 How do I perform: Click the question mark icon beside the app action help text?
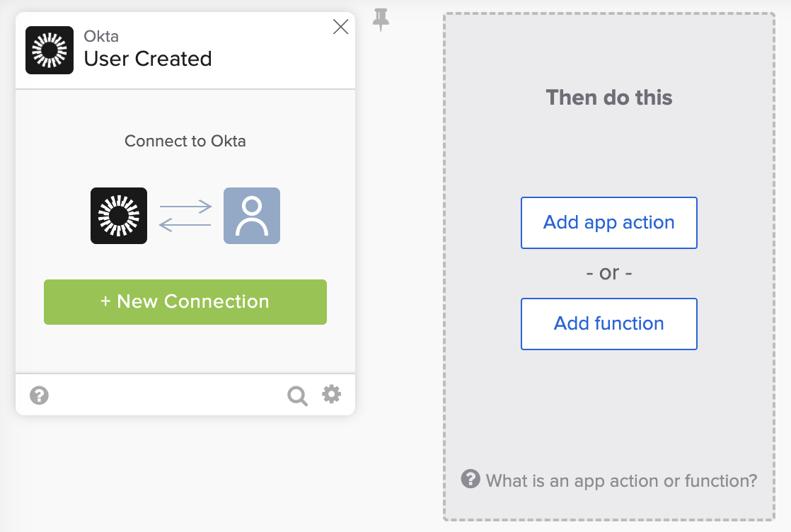(470, 479)
